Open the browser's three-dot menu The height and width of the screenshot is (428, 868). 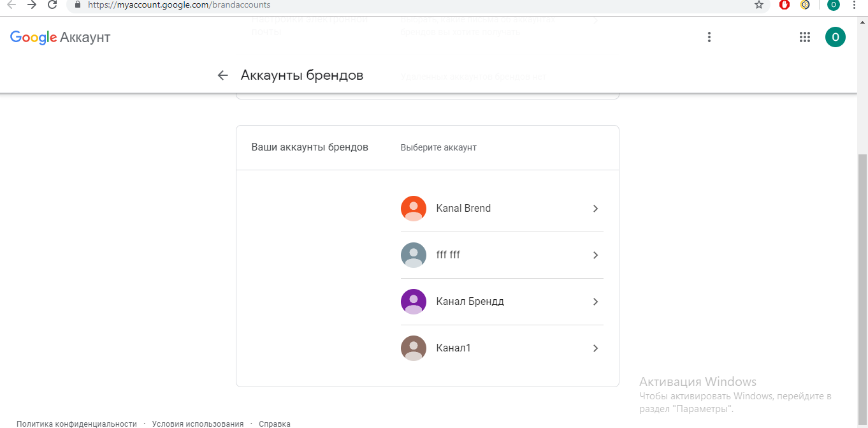(854, 5)
